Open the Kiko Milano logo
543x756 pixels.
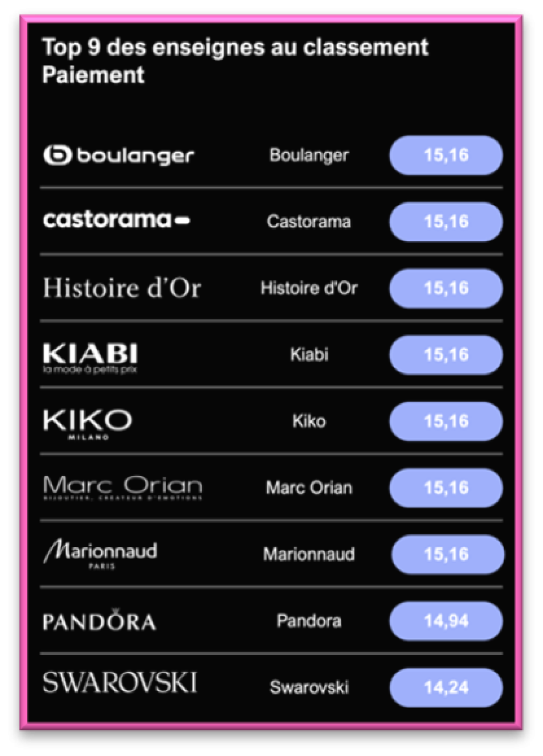(x=88, y=424)
